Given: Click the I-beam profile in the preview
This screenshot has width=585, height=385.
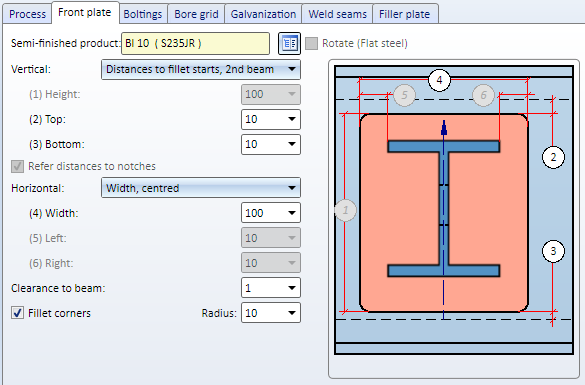Looking at the screenshot, I should [x=444, y=209].
